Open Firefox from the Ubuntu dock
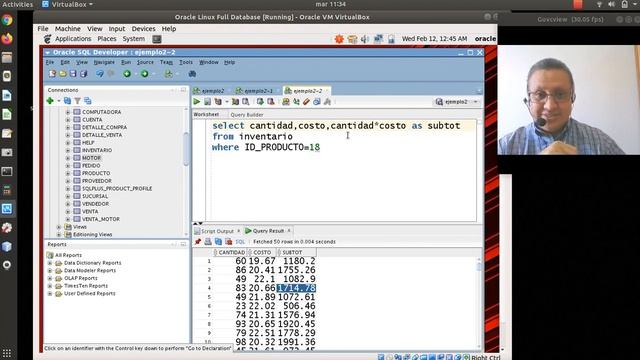 [7, 39]
